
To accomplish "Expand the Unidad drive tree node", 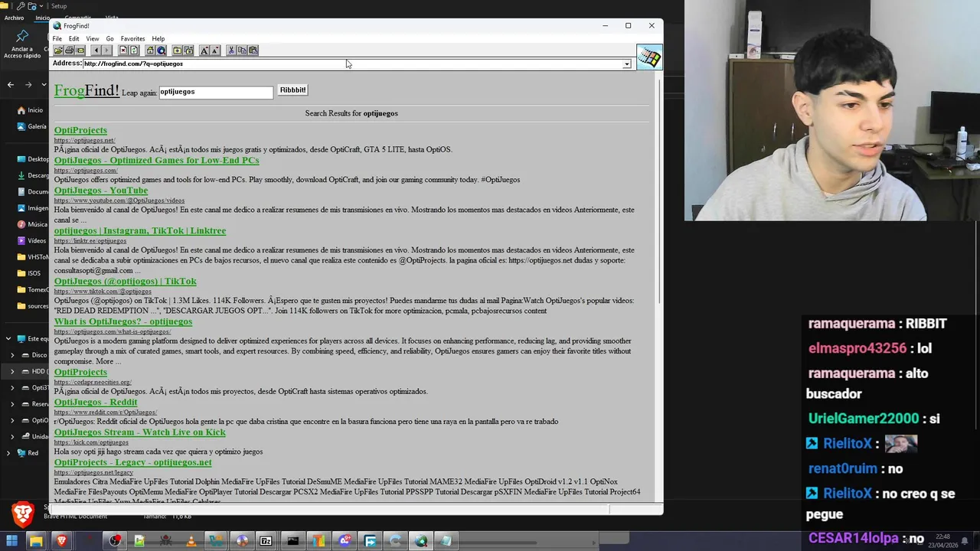I will click(12, 436).
